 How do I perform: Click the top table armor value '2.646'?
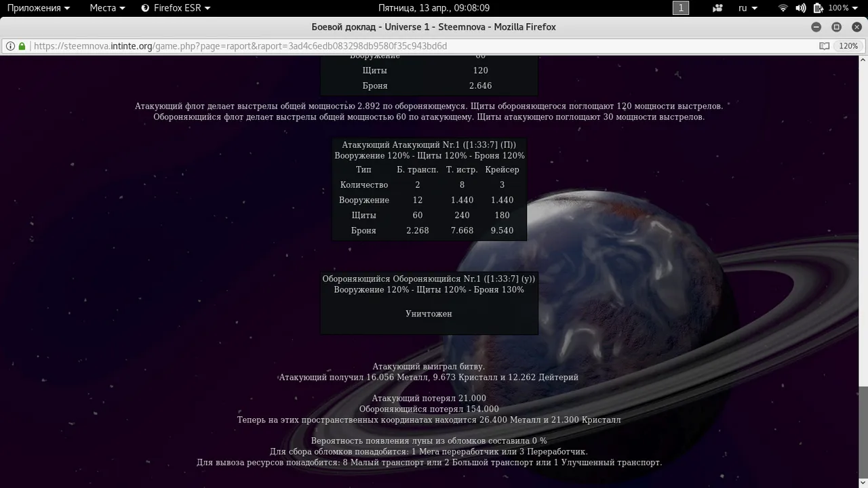[480, 86]
